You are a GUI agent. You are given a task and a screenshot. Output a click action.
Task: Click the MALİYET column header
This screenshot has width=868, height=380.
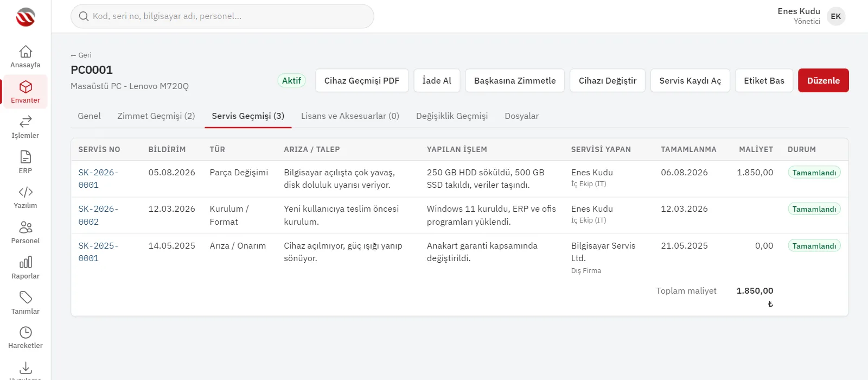756,149
